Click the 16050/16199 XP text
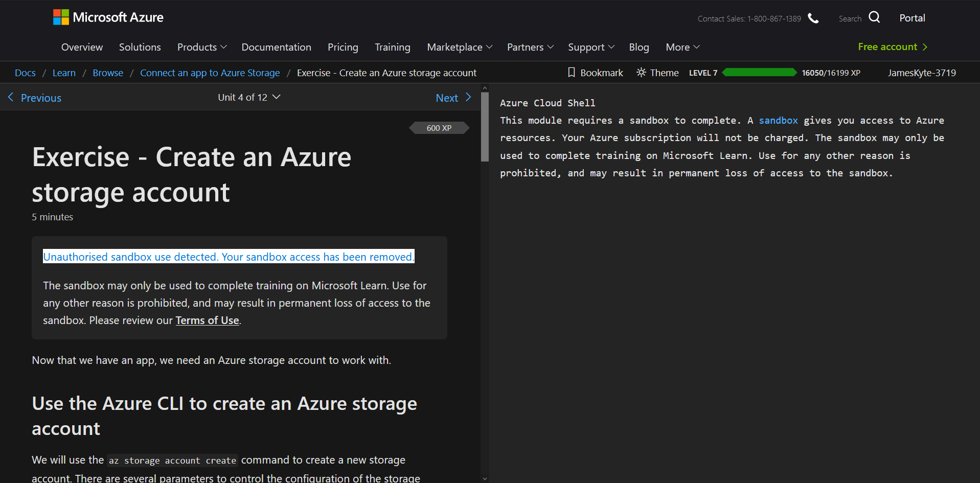980x483 pixels. [x=831, y=73]
